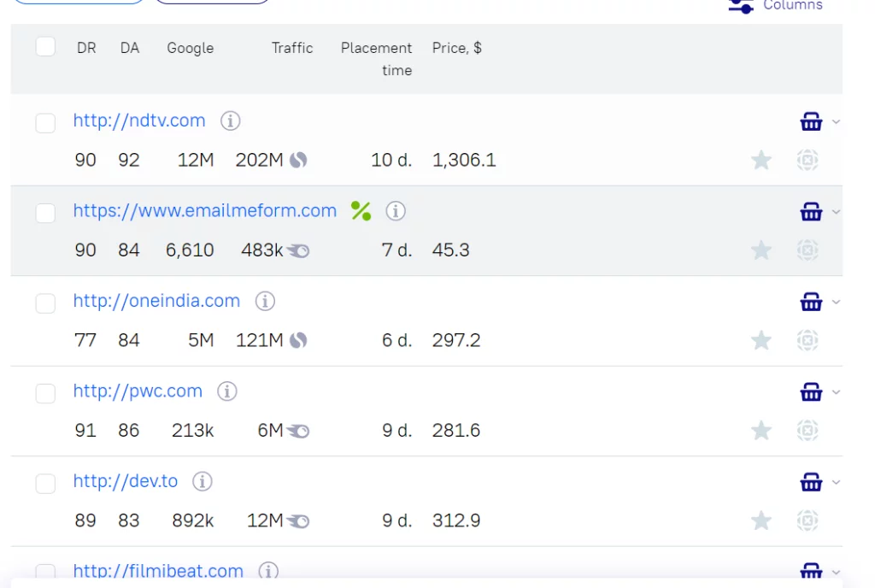Select the pwc.com row checkbox
The width and height of the screenshot is (875, 588).
point(45,393)
